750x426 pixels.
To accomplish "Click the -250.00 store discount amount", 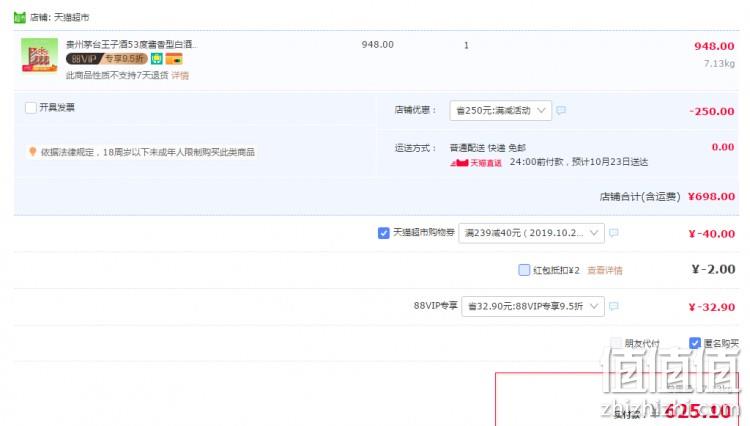I will tap(712, 111).
